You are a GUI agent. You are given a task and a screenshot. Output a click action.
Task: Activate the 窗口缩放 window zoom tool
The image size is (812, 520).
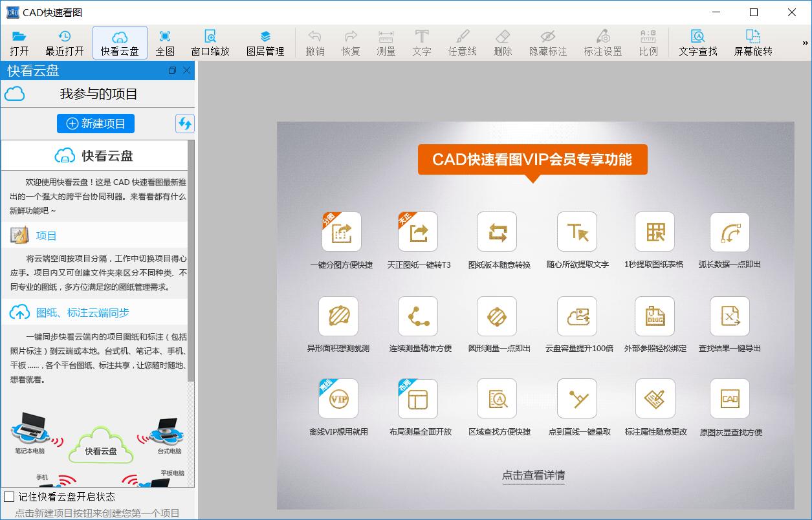pos(210,43)
